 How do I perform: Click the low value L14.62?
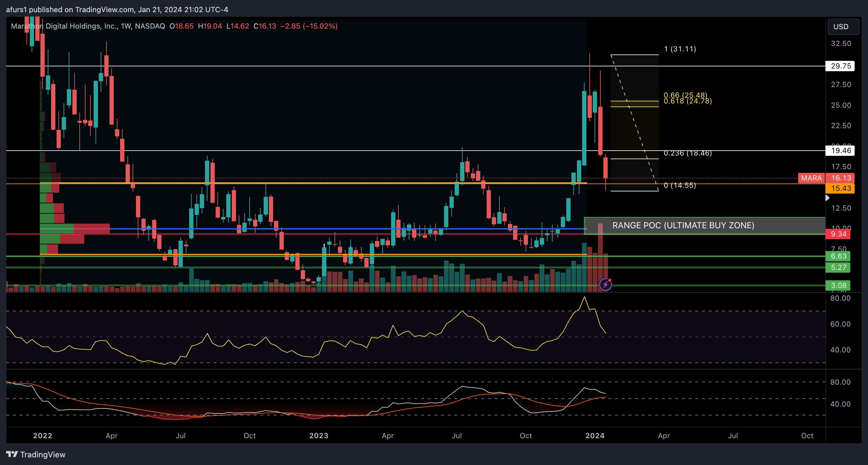pyautogui.click(x=238, y=26)
